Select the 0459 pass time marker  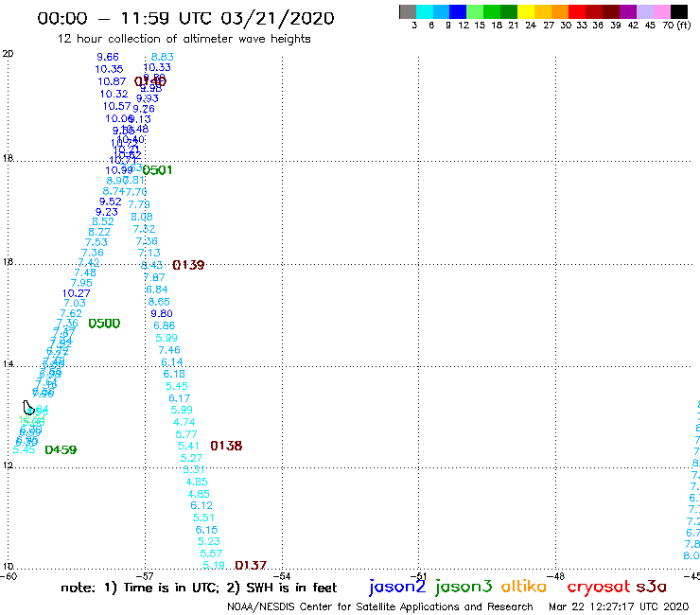(61, 449)
